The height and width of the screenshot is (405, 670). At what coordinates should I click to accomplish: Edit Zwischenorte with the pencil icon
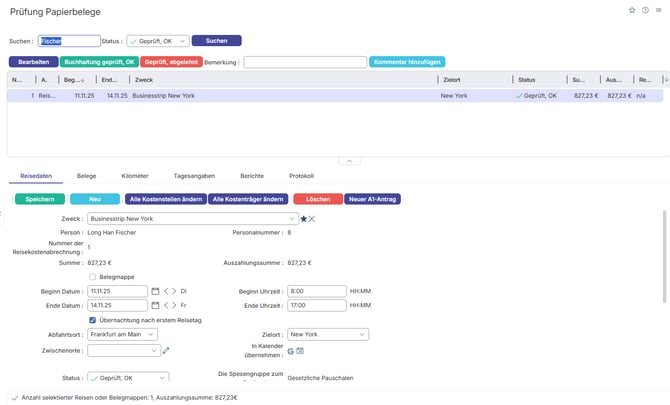point(167,350)
